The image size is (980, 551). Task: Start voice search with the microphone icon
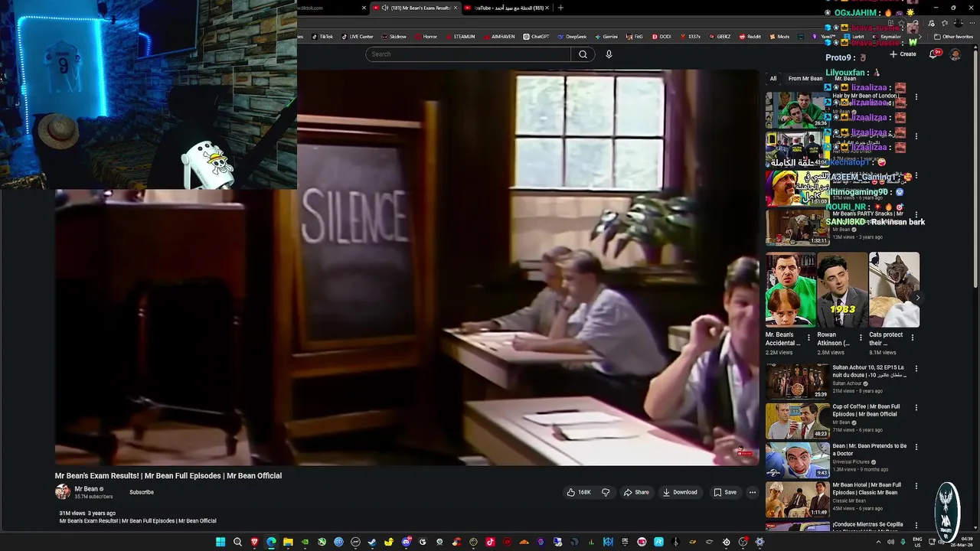point(609,54)
